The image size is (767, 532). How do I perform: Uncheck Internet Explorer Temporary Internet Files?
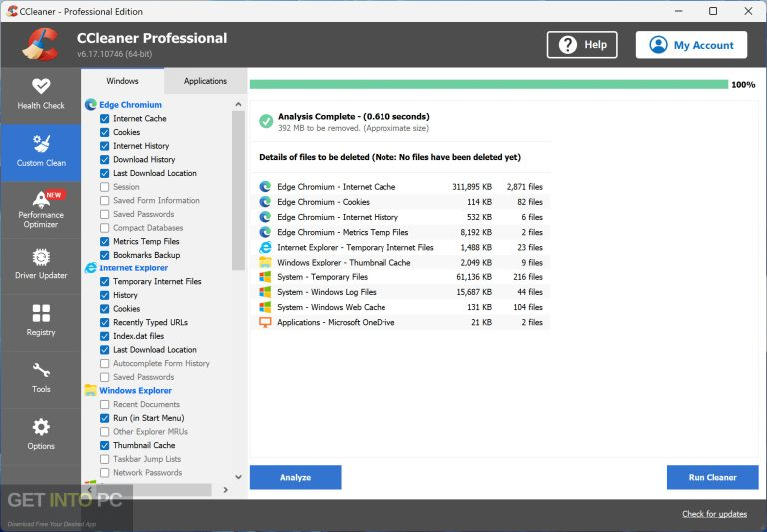point(104,282)
